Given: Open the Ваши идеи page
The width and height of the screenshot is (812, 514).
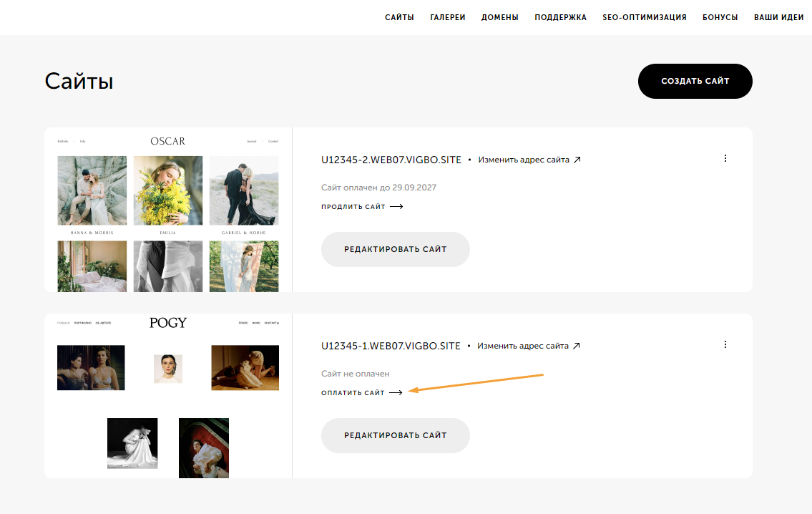Looking at the screenshot, I should click(x=778, y=17).
